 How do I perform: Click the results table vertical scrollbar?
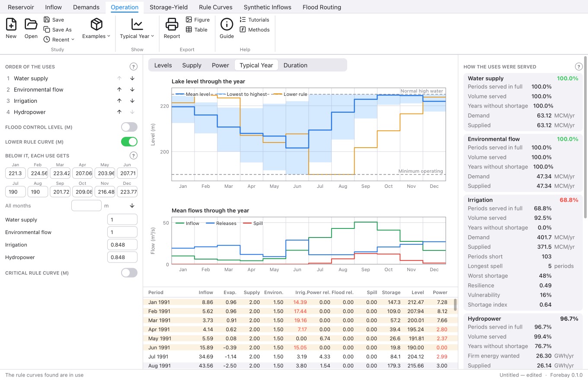(x=455, y=305)
